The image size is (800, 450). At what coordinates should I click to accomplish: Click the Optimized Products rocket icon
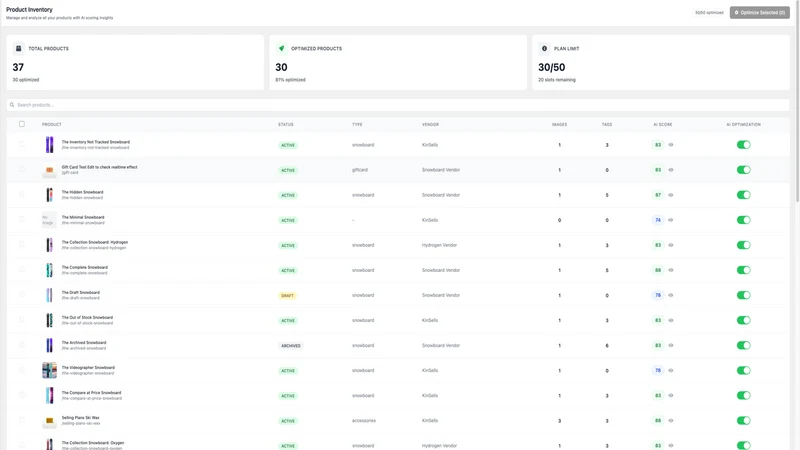coord(281,48)
